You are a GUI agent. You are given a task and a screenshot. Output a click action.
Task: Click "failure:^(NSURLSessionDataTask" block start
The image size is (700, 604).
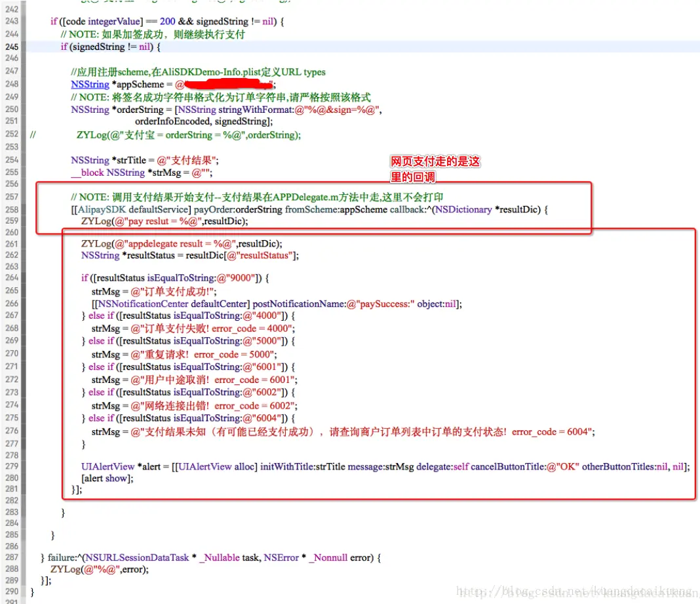coord(118,558)
